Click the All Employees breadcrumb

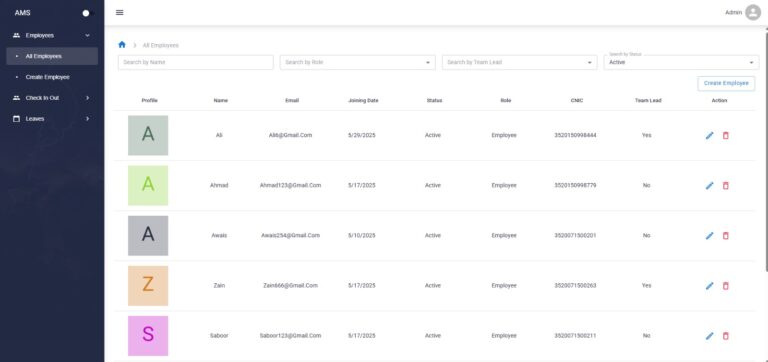click(x=161, y=45)
